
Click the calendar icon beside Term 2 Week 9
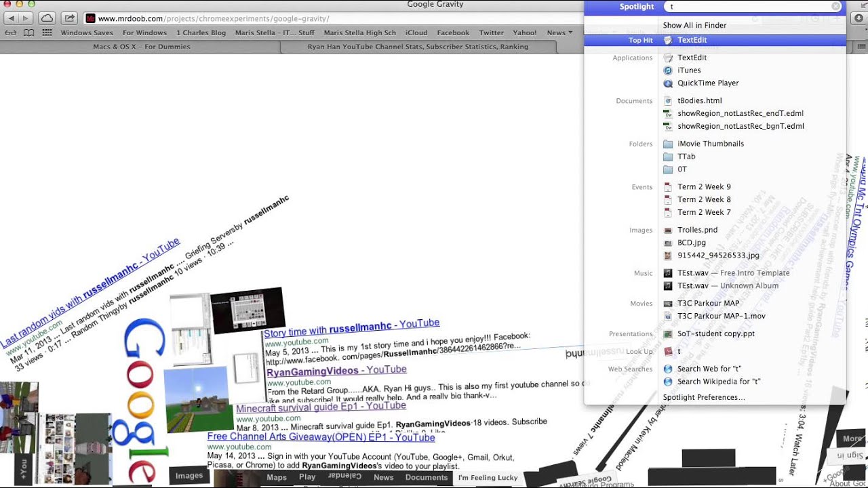[x=668, y=187]
